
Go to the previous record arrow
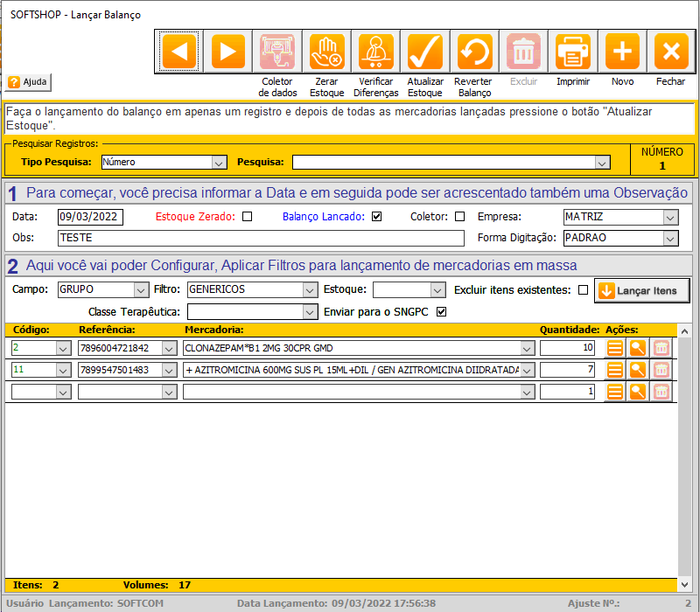(178, 52)
